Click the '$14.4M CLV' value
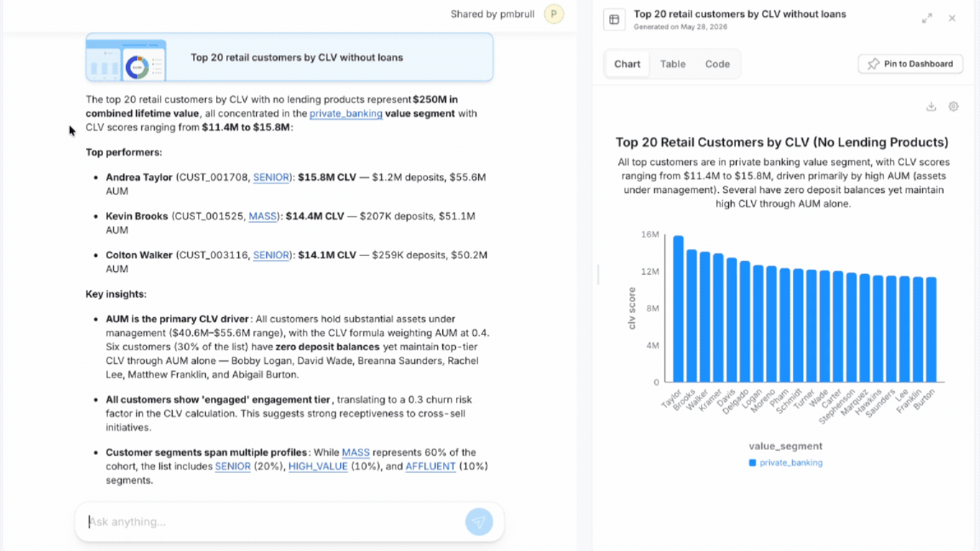Screen dimensions: 980x551 coord(315,216)
